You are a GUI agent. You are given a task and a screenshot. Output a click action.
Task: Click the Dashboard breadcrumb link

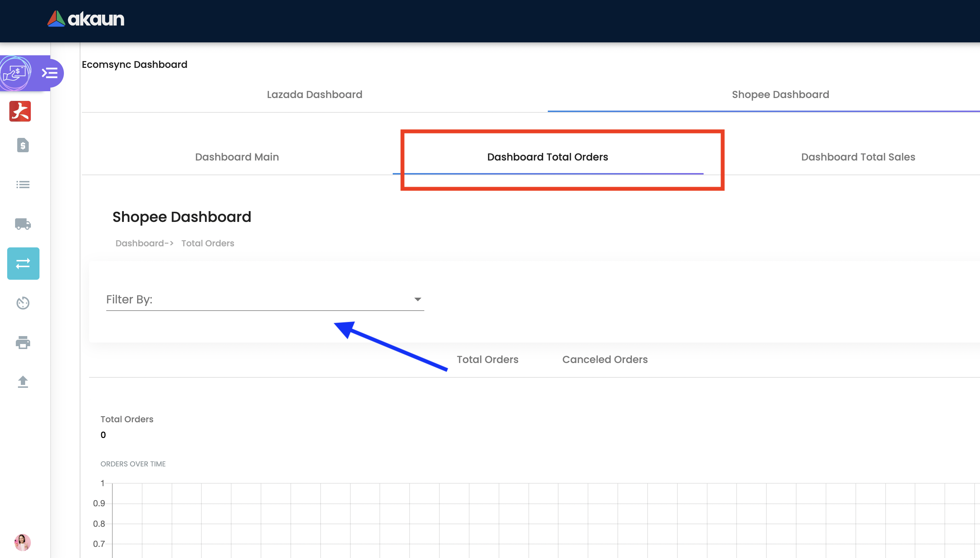tap(140, 243)
